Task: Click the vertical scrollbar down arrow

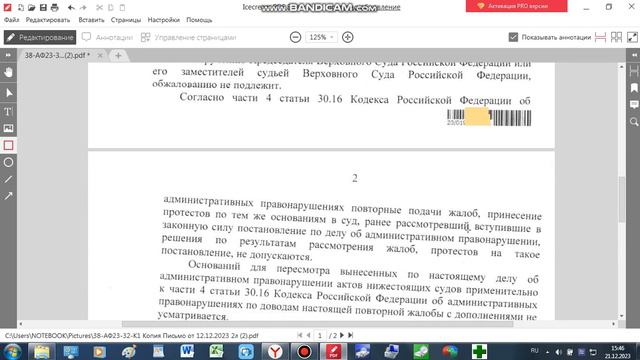Action: click(622, 316)
